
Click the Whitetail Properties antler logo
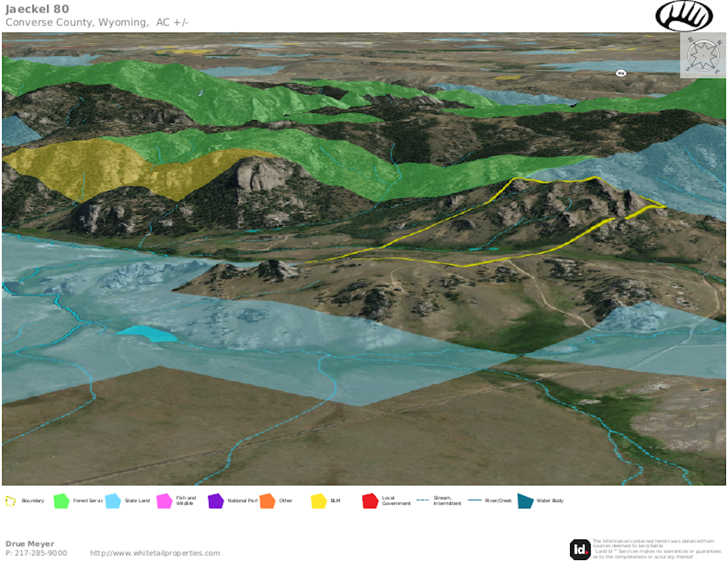point(684,15)
